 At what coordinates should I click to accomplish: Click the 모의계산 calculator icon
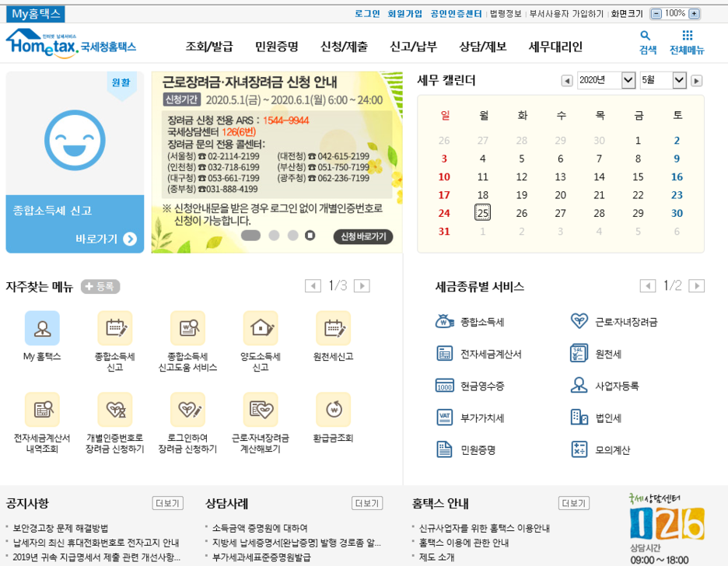[579, 449]
